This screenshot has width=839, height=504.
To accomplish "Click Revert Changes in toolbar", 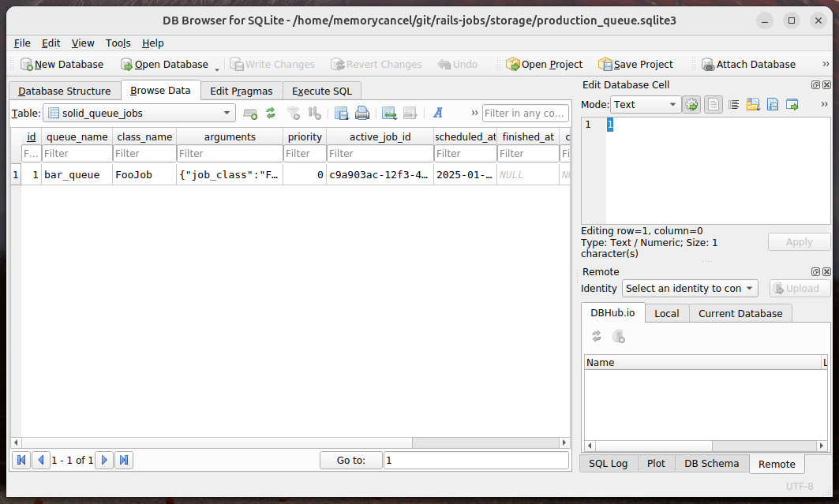I will pos(376,65).
